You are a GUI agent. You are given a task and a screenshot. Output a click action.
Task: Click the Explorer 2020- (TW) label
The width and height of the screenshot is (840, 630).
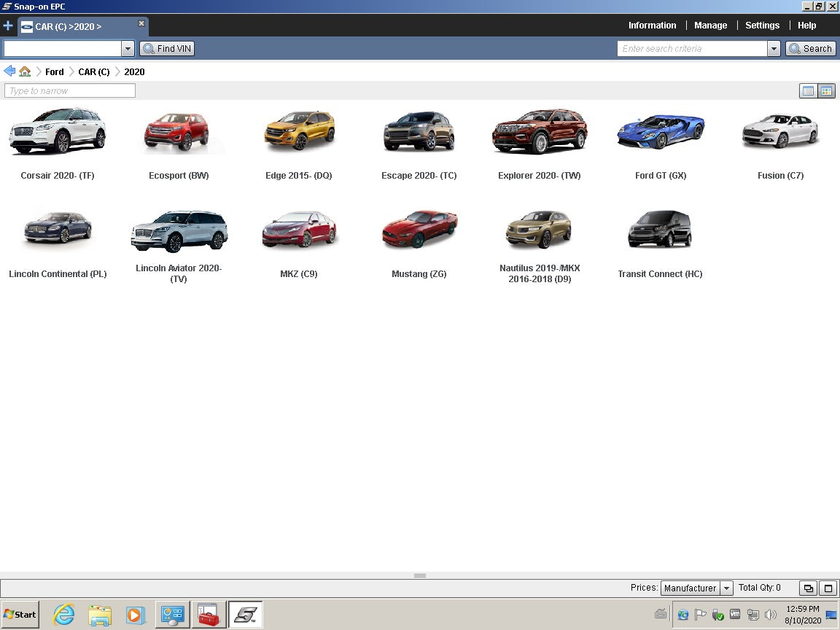540,176
